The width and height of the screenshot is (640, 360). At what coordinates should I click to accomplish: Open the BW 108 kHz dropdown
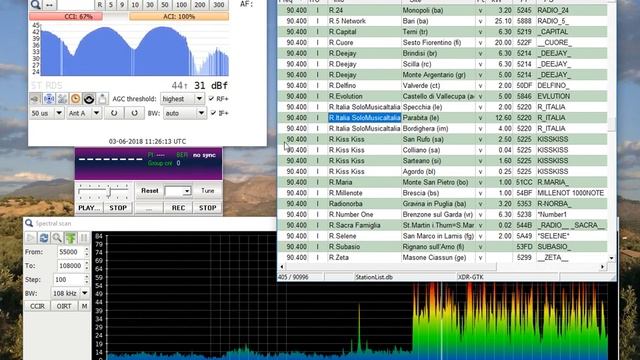pyautogui.click(x=70, y=293)
